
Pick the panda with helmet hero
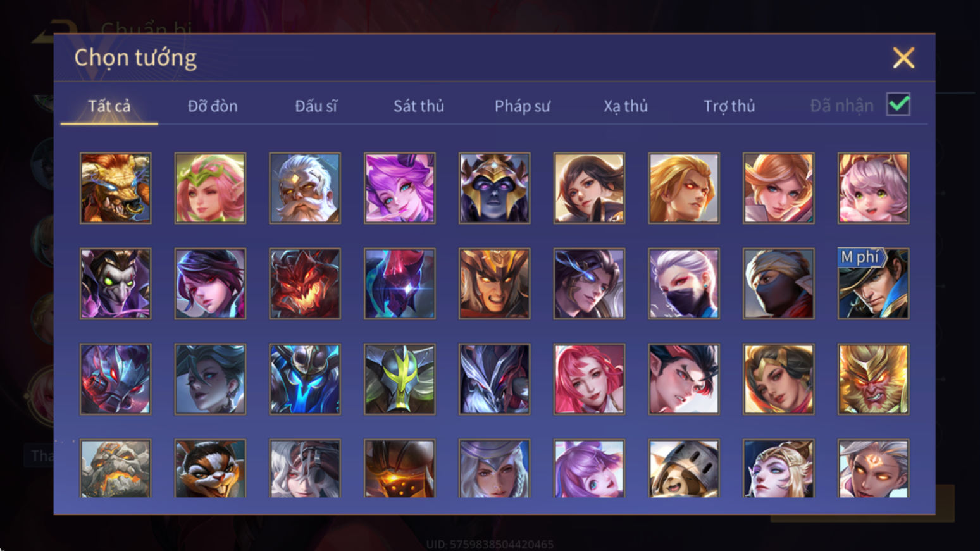[x=683, y=468]
